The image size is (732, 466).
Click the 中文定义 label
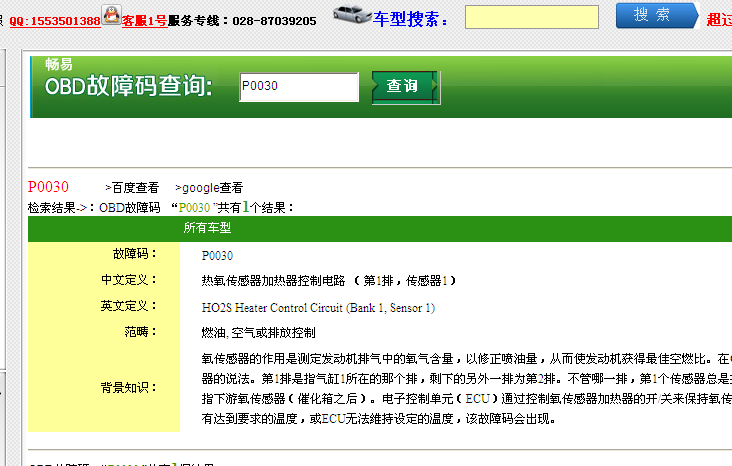(128, 280)
